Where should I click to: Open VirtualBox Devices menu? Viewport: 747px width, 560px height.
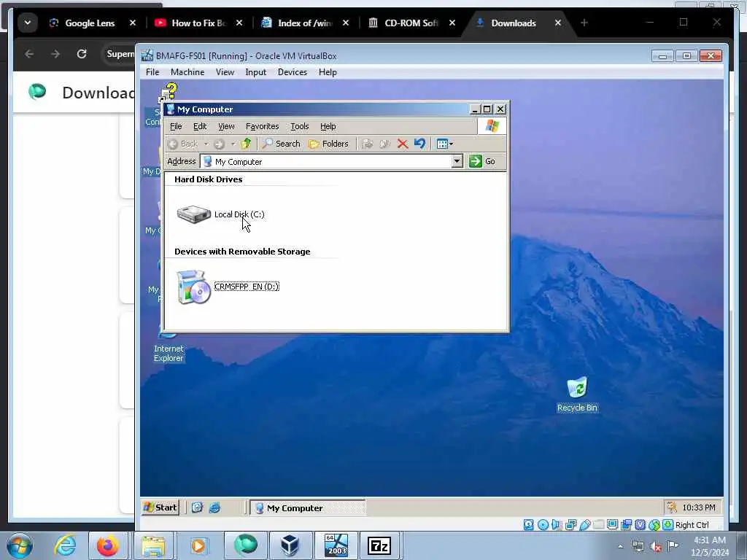point(293,72)
